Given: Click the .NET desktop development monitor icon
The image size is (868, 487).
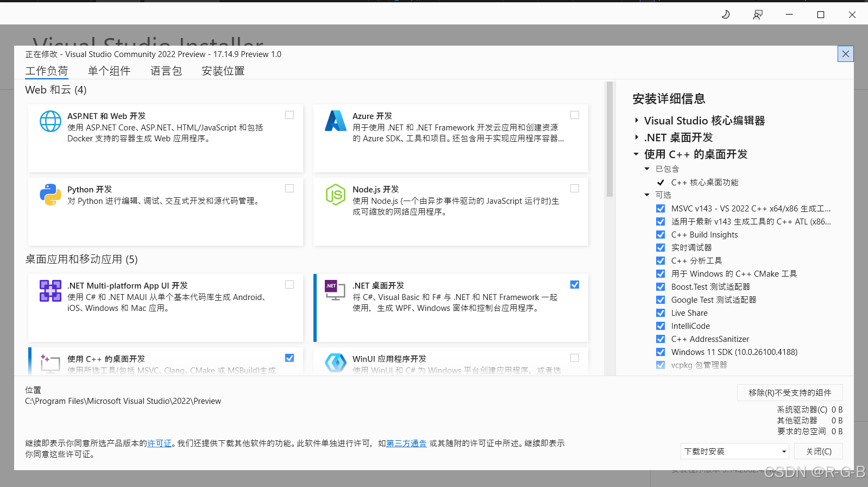Looking at the screenshot, I should [335, 290].
